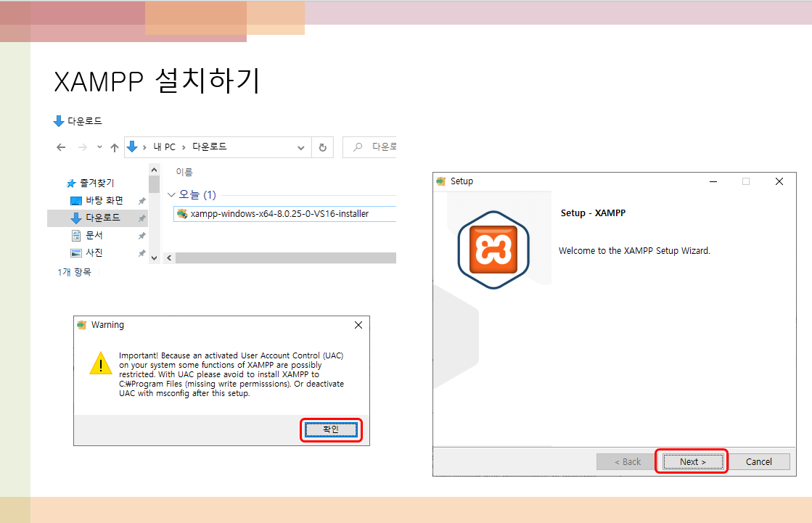Click the sidebar scrollbar down arrow
Image resolution: width=812 pixels, height=523 pixels.
[x=154, y=258]
